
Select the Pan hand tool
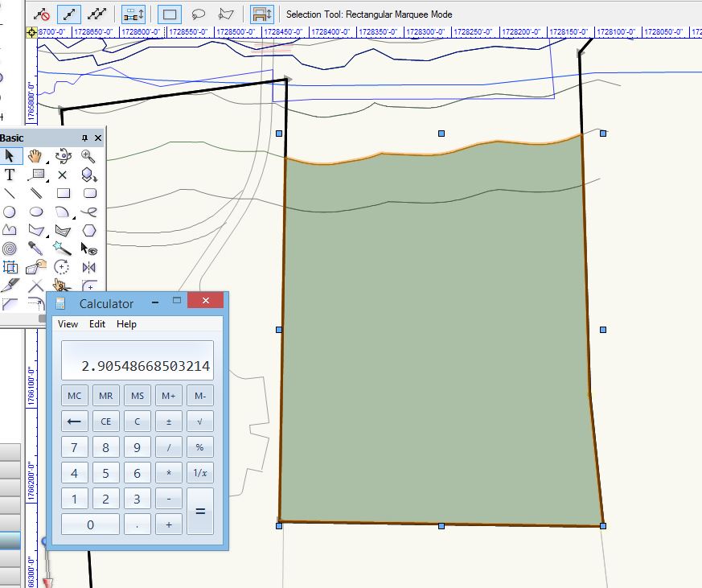pyautogui.click(x=36, y=156)
